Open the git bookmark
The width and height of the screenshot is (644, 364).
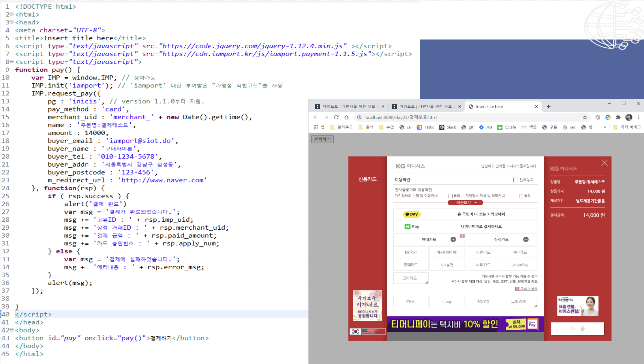[467, 127]
